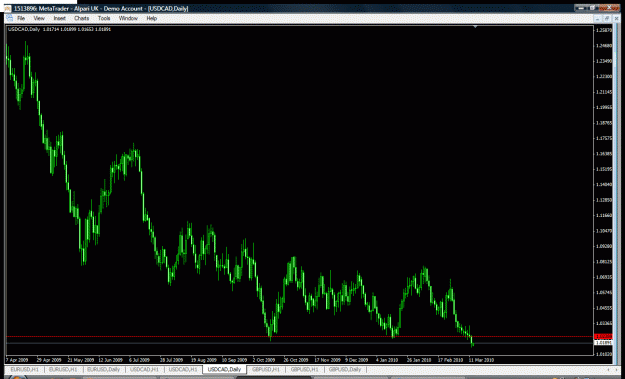This screenshot has width=625, height=379.
Task: Close the USDCAD chart child window
Action: (x=616, y=18)
